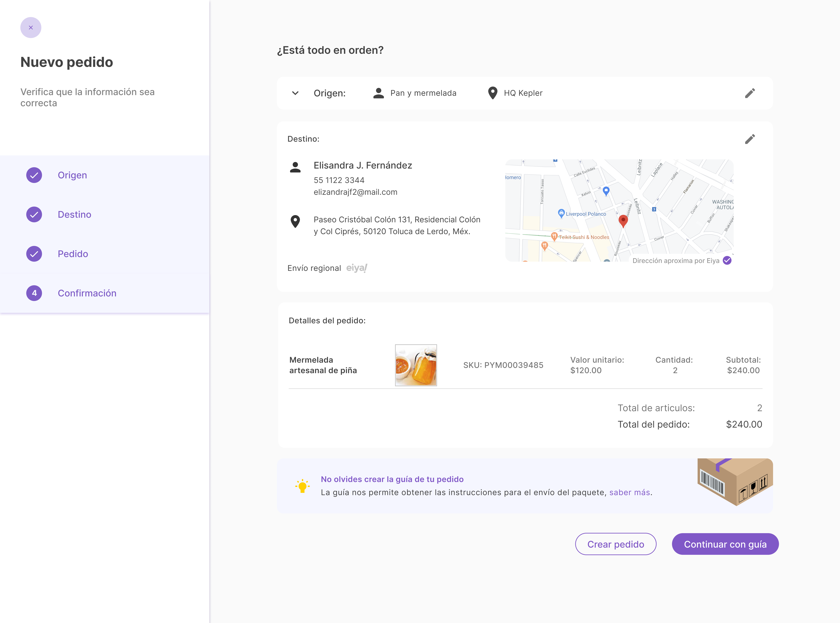Edit the Origen details pencil icon
This screenshot has height=623, width=840.
(x=750, y=93)
